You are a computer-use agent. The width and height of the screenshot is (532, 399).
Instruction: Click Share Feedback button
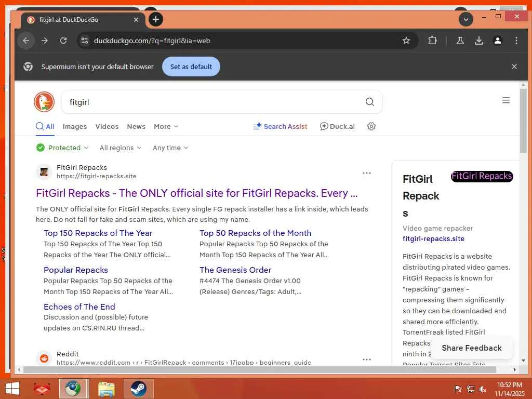pyautogui.click(x=471, y=348)
